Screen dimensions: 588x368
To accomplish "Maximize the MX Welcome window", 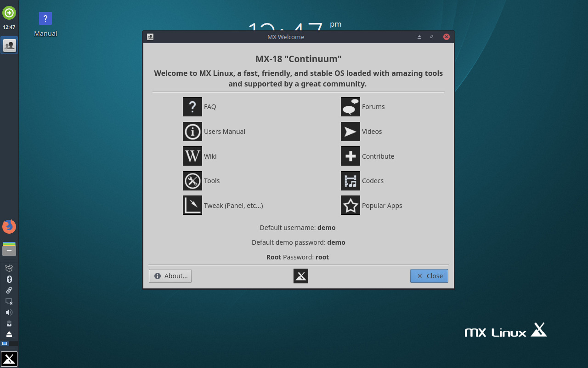I will click(x=432, y=37).
